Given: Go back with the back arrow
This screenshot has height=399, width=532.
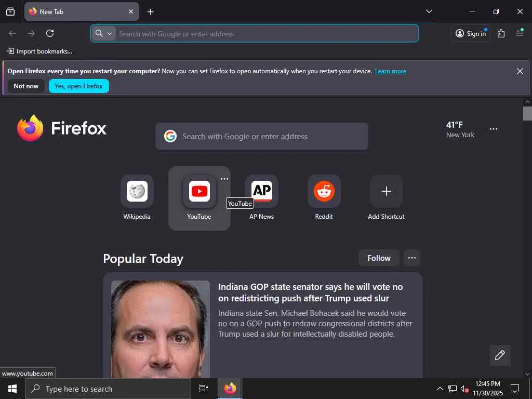Looking at the screenshot, I should pyautogui.click(x=12, y=33).
